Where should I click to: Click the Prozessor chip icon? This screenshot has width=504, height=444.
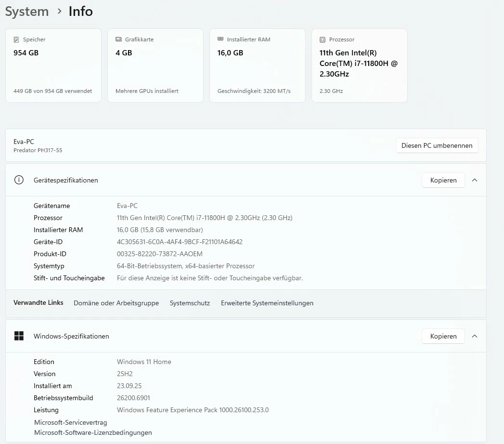(x=323, y=39)
